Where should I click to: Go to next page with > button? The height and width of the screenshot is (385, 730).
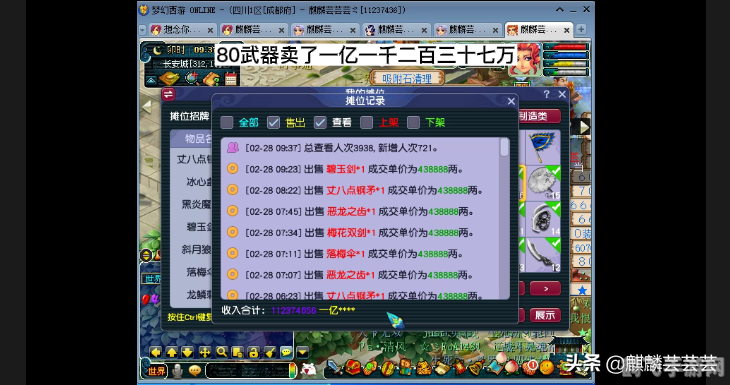point(545,289)
